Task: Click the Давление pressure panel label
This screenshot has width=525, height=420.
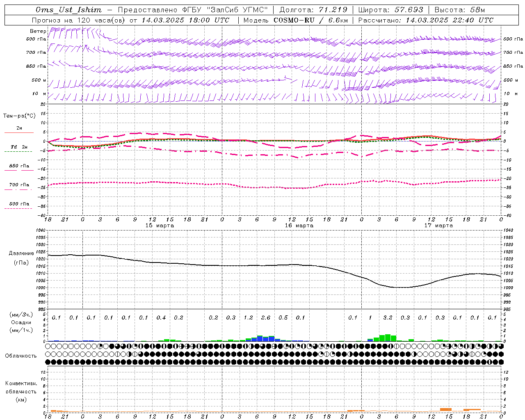Action: click(x=21, y=253)
